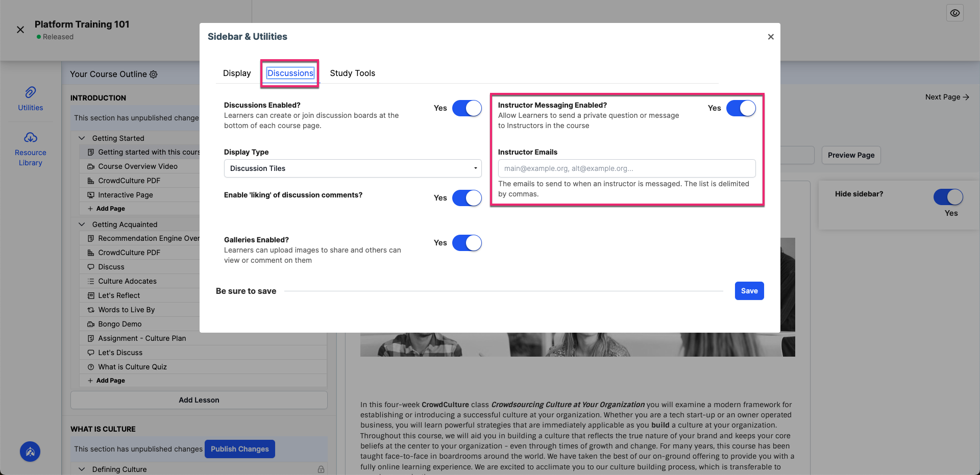Click icon beside Let's Reflect

point(91,295)
